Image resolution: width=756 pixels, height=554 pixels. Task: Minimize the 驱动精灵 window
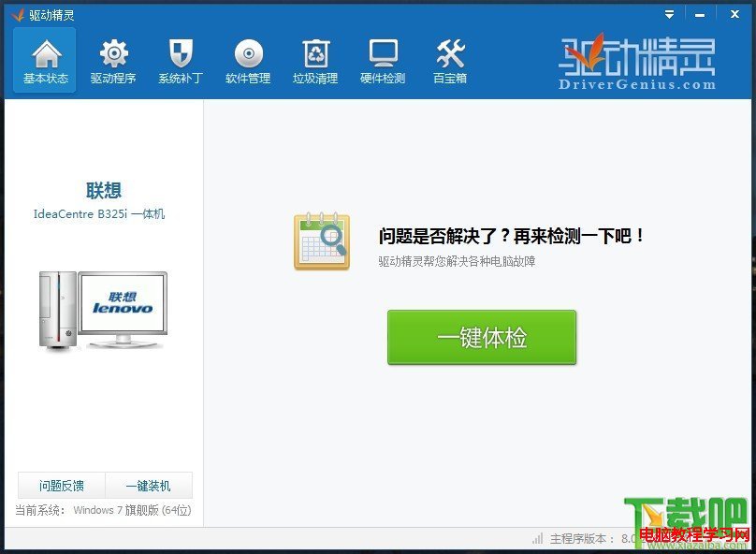coord(700,15)
